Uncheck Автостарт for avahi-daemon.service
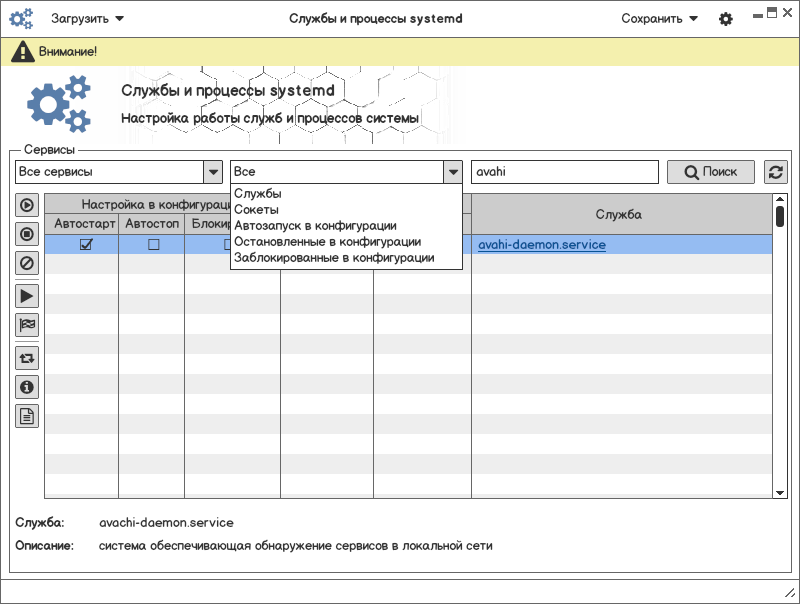This screenshot has height=604, width=800. (86, 244)
